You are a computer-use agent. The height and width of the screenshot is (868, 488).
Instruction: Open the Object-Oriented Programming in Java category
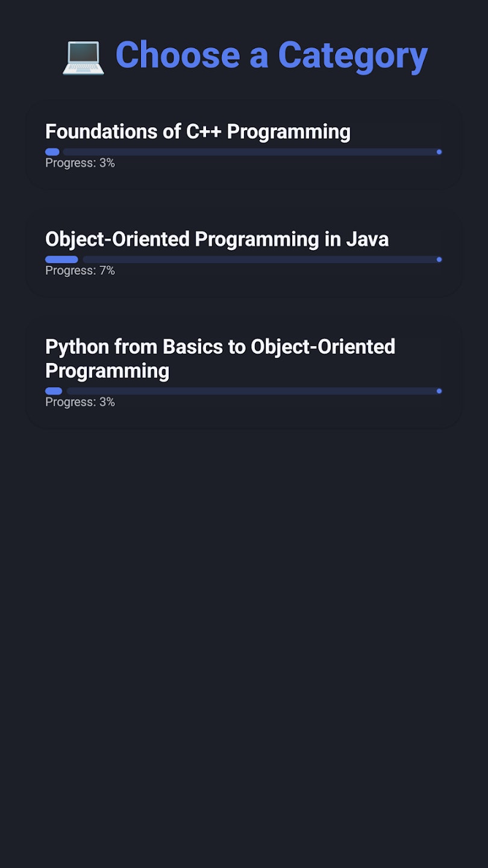pyautogui.click(x=243, y=253)
